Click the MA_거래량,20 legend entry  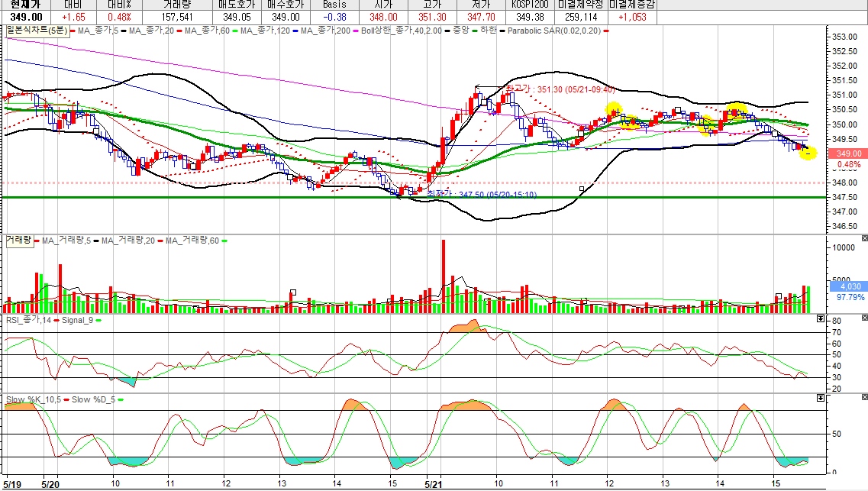(x=128, y=241)
